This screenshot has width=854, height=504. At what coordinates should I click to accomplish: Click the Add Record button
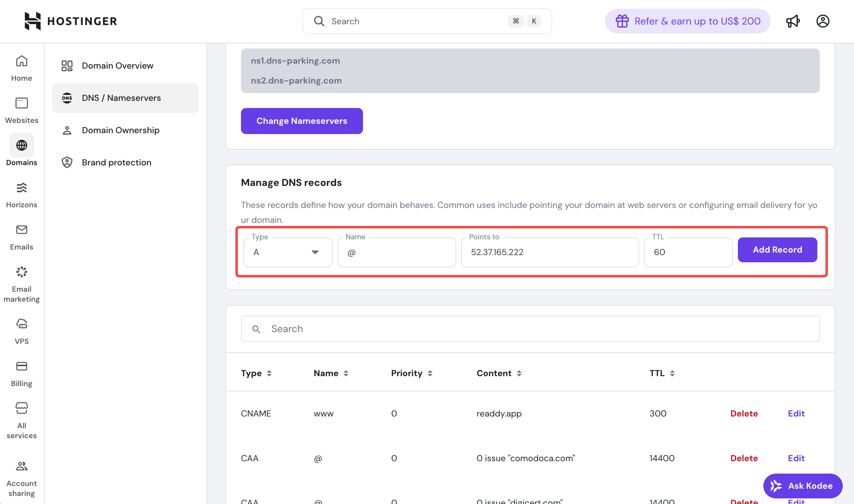coord(777,250)
